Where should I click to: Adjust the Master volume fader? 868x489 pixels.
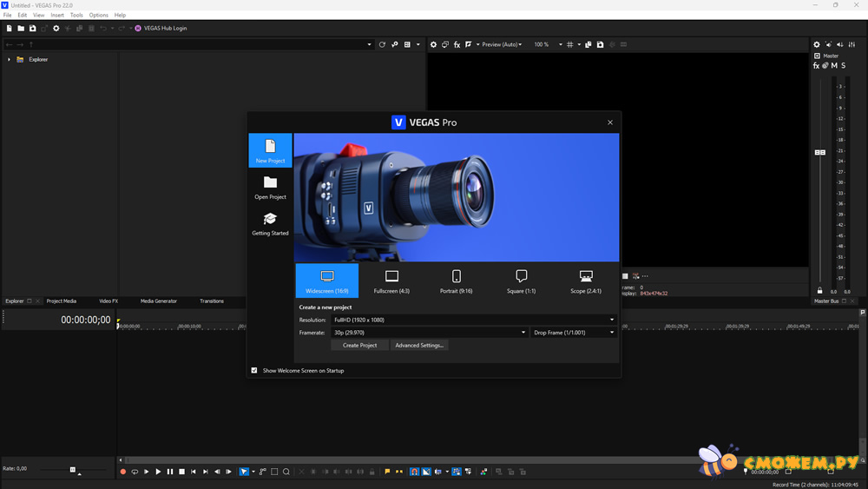820,152
